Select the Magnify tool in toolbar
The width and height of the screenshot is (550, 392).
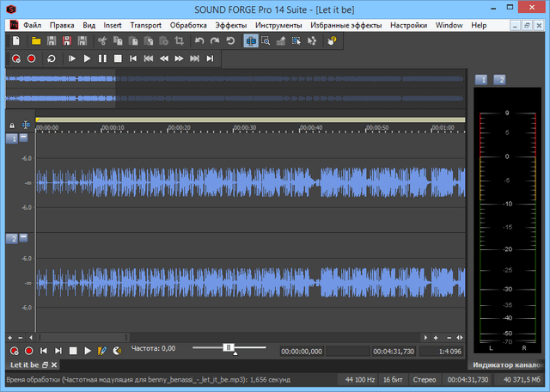click(266, 40)
